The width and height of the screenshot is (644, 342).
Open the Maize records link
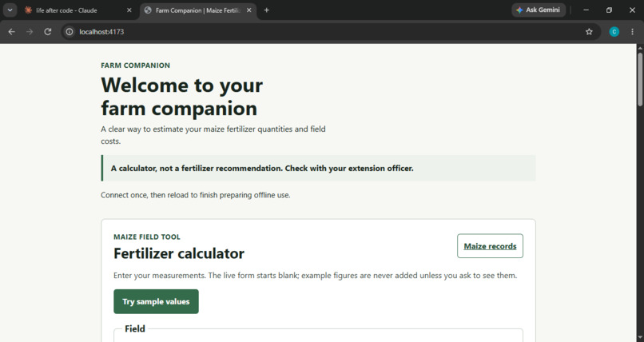coord(490,246)
